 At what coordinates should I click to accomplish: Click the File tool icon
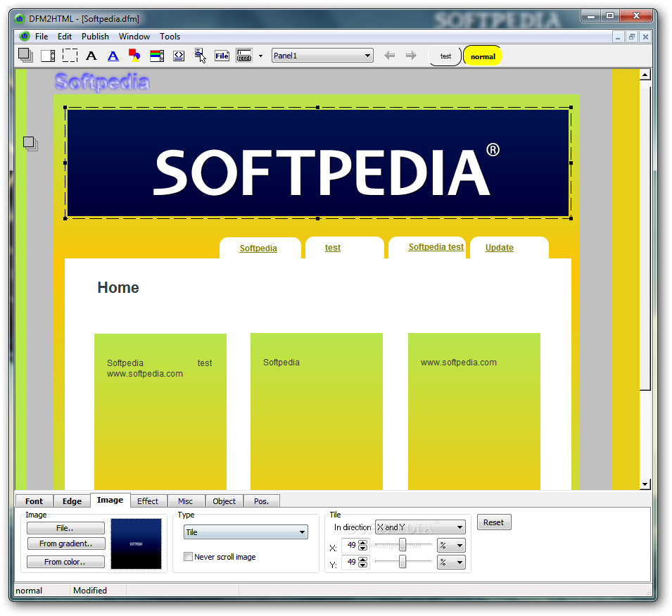(222, 56)
